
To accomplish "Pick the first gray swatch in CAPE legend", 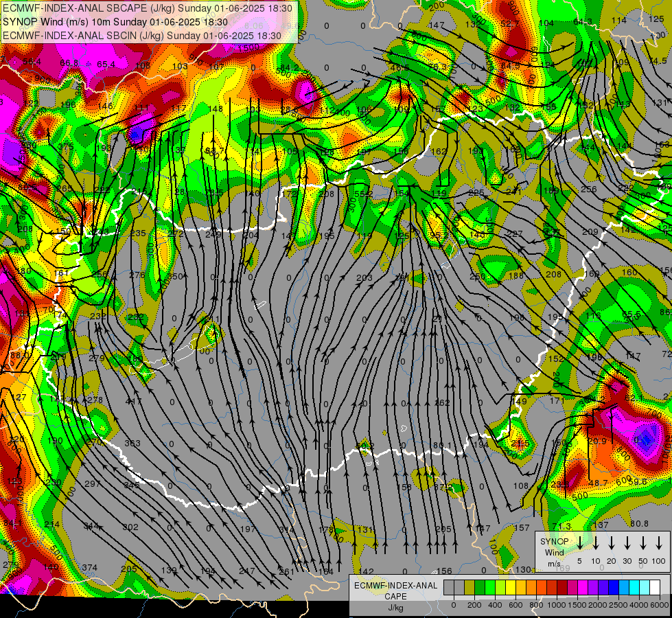I will click(x=449, y=587).
